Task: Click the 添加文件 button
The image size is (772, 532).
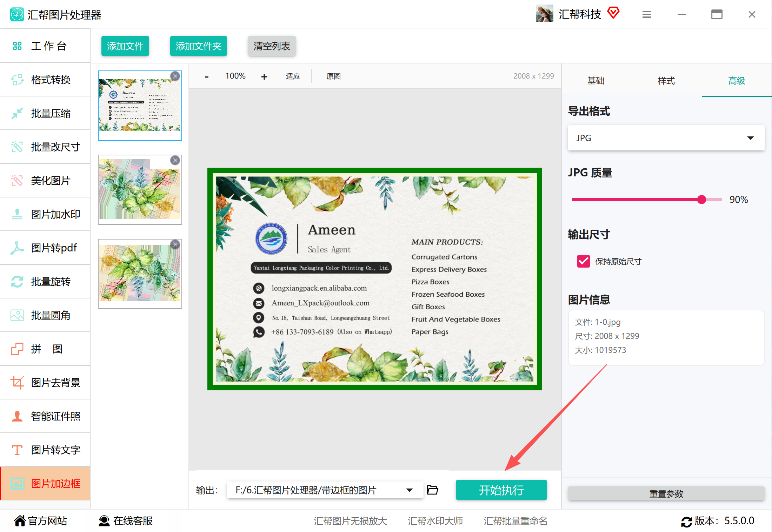Action: tap(125, 46)
